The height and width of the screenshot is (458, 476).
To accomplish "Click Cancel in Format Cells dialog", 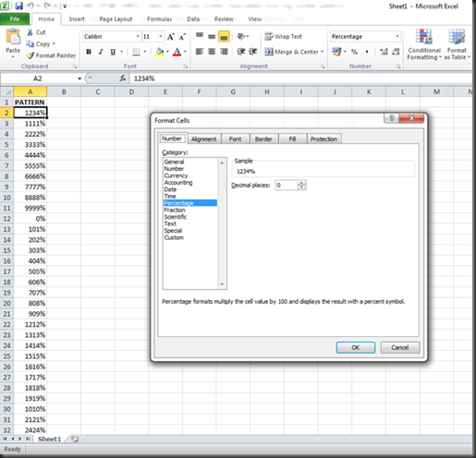I will [400, 347].
